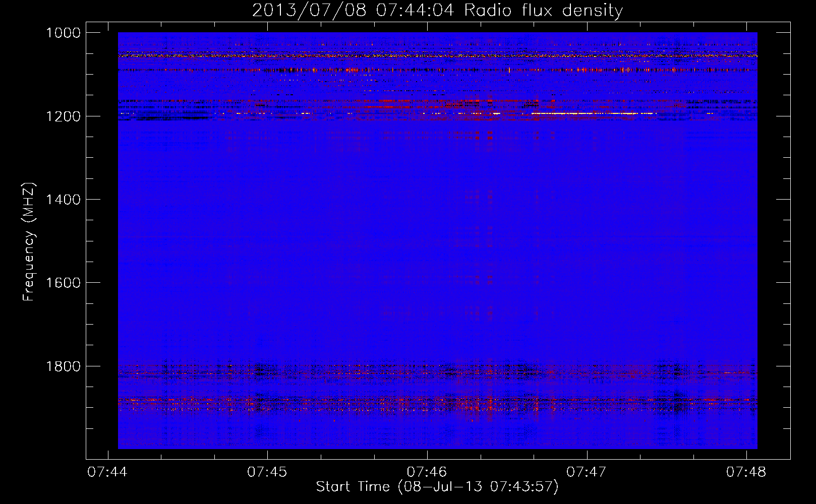816x504 pixels.
Task: Click the 07:47 time tick label
Action: (x=587, y=472)
